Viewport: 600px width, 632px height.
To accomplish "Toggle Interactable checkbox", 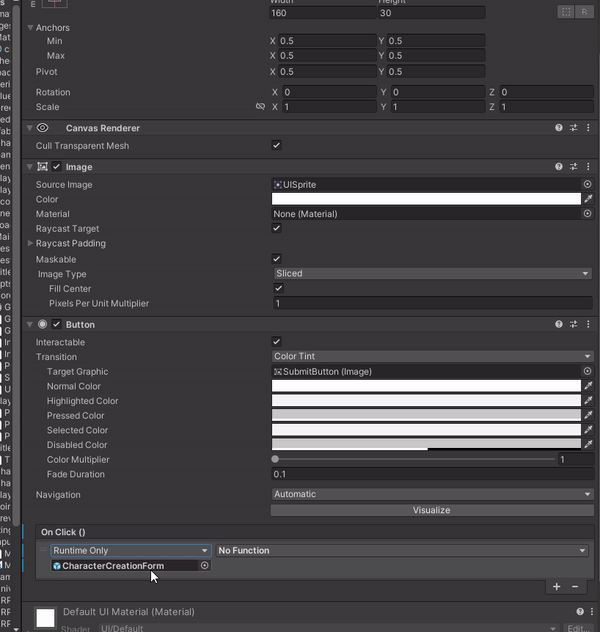I will click(x=276, y=342).
